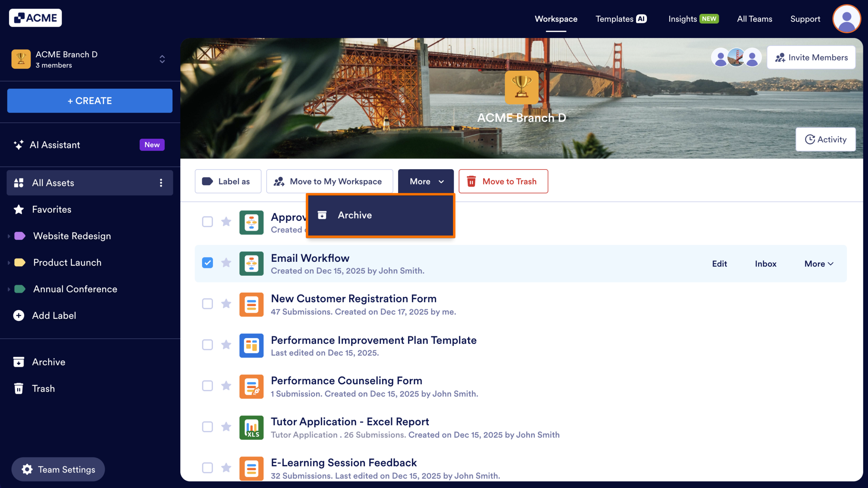Open the Product Launch label color swatch
Image resolution: width=868 pixels, height=488 pixels.
click(x=19, y=262)
